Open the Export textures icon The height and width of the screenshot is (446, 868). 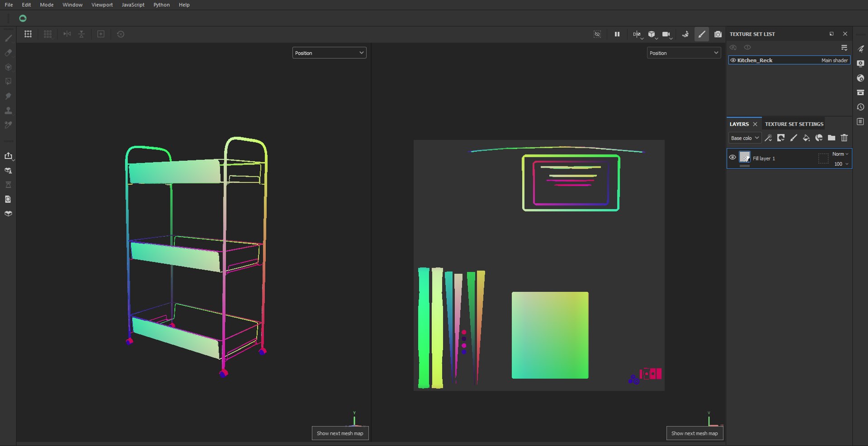pyautogui.click(x=8, y=156)
